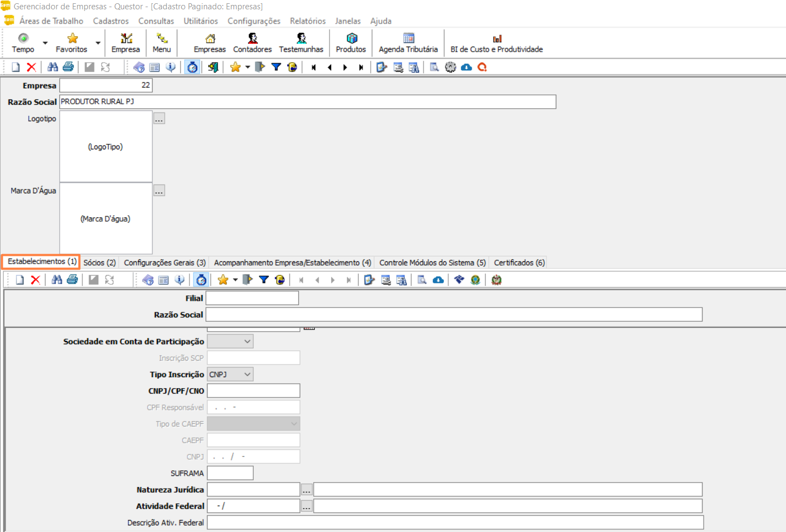
Task: Apply filter funnel in lower toolbar
Action: point(264,279)
